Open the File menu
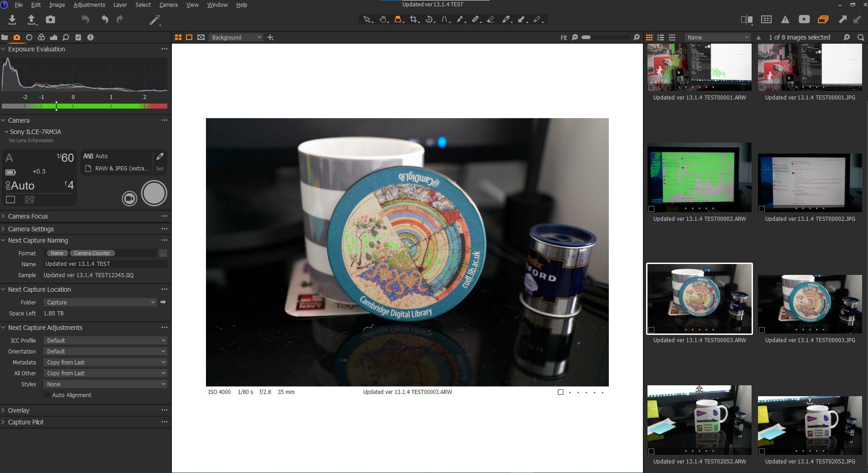 pos(19,5)
